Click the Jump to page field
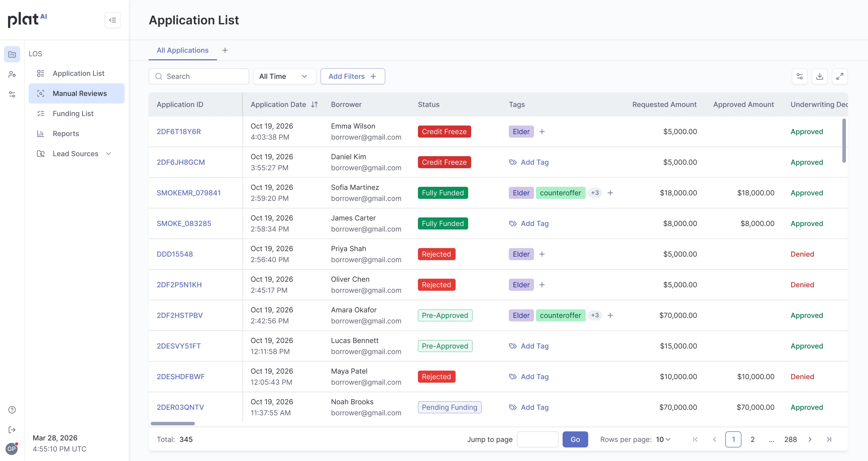The image size is (868, 461). (x=537, y=439)
